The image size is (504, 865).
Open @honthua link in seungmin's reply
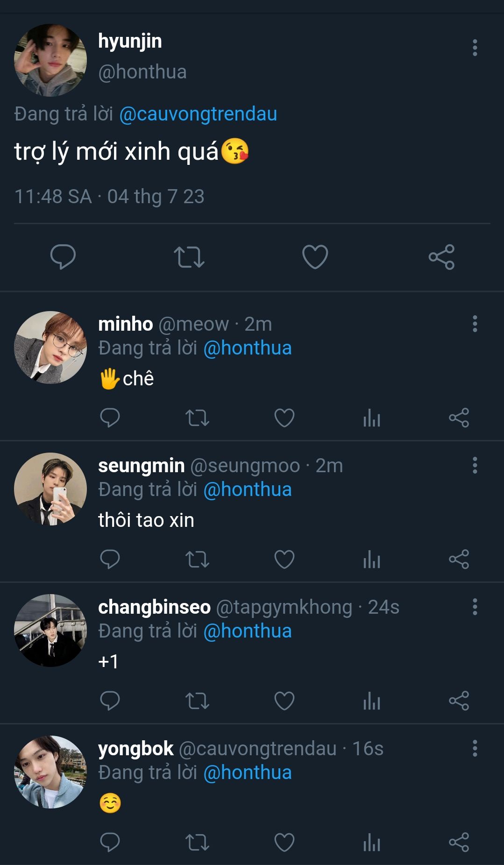(x=248, y=489)
